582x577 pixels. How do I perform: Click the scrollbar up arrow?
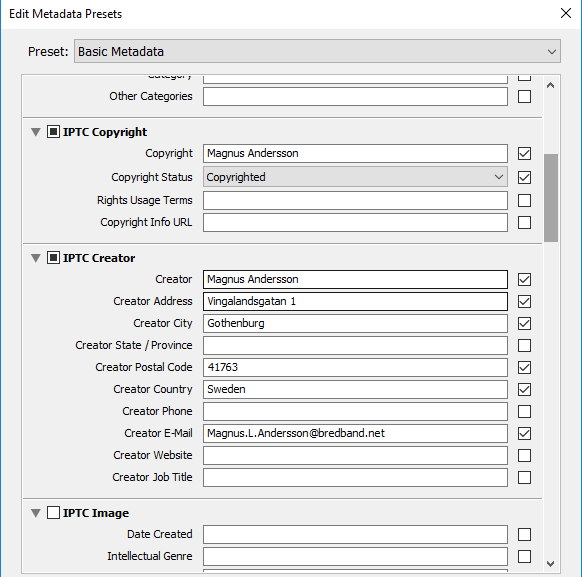(550, 85)
